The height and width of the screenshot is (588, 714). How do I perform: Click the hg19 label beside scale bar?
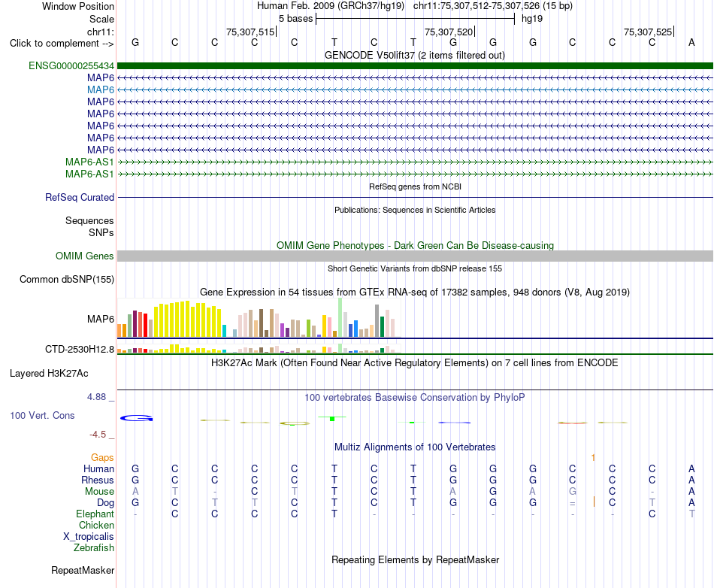coord(532,19)
